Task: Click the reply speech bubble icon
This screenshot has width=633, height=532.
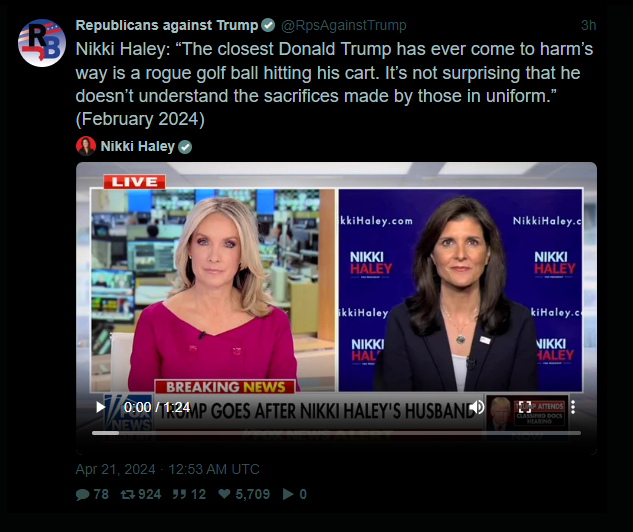Action: click(x=82, y=494)
